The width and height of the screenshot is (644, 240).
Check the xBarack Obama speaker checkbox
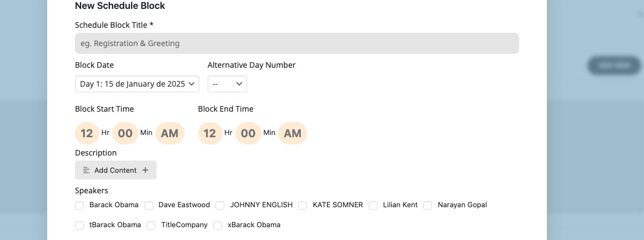tap(218, 226)
